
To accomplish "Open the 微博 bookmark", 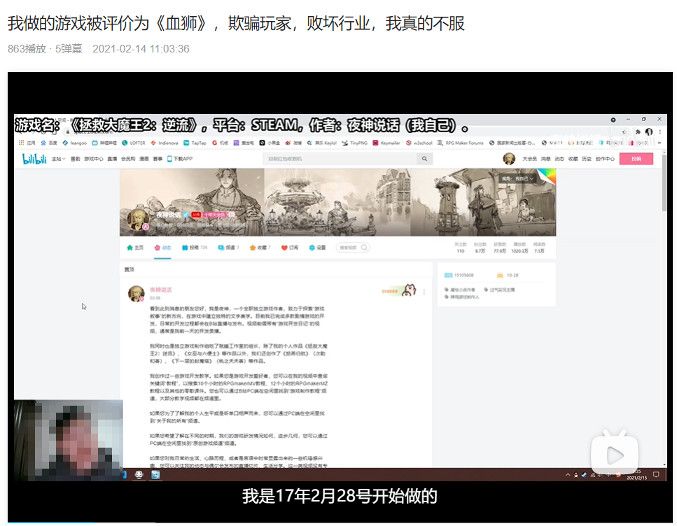I will (293, 143).
